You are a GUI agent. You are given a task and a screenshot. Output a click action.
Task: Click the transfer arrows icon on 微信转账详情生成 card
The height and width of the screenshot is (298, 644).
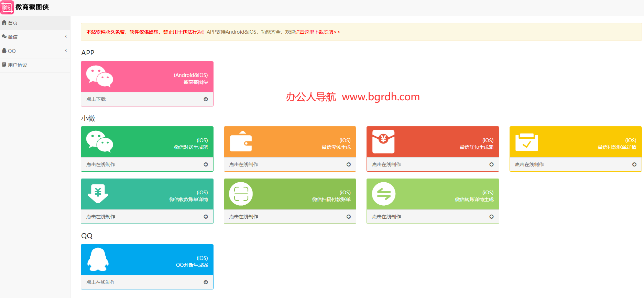click(x=384, y=194)
